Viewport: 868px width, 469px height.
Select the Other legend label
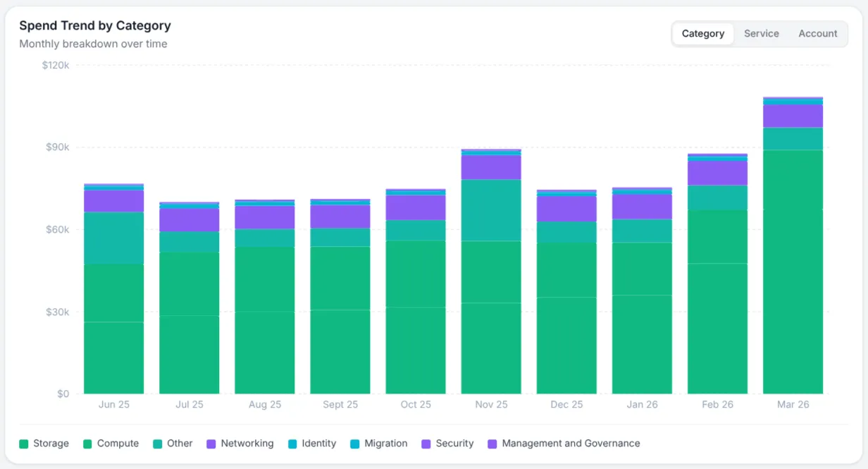pyautogui.click(x=180, y=444)
